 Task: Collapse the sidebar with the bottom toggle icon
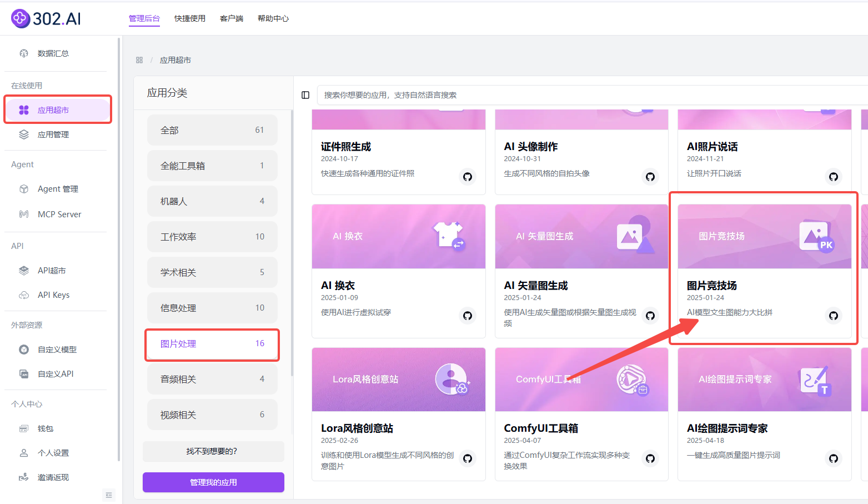click(109, 495)
